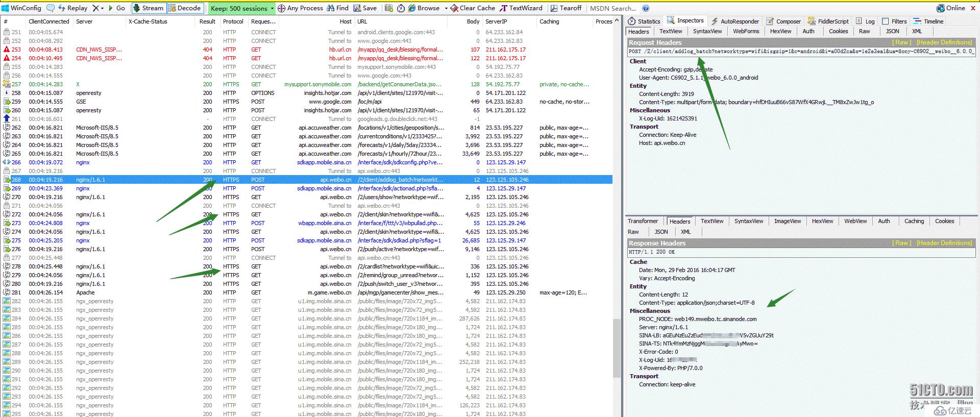Screen dimensions: 980x417
Task: Open WinConfig from the toolbar
Action: pos(21,8)
